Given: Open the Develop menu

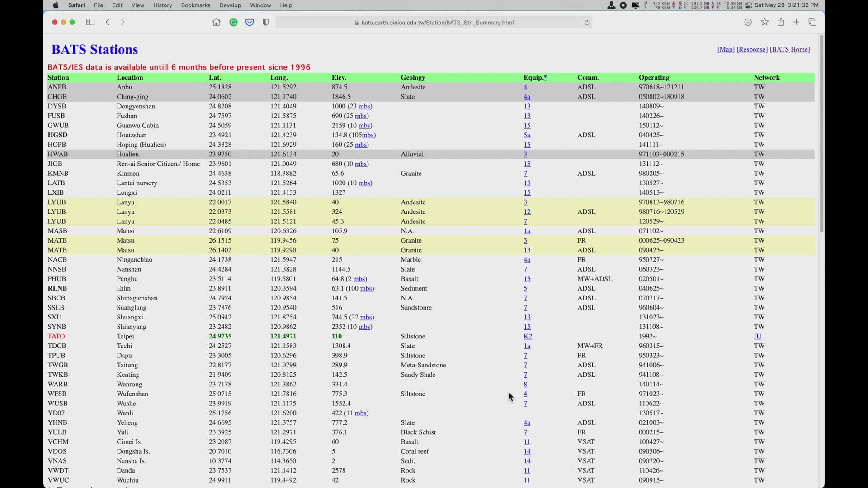Looking at the screenshot, I should pyautogui.click(x=230, y=5).
